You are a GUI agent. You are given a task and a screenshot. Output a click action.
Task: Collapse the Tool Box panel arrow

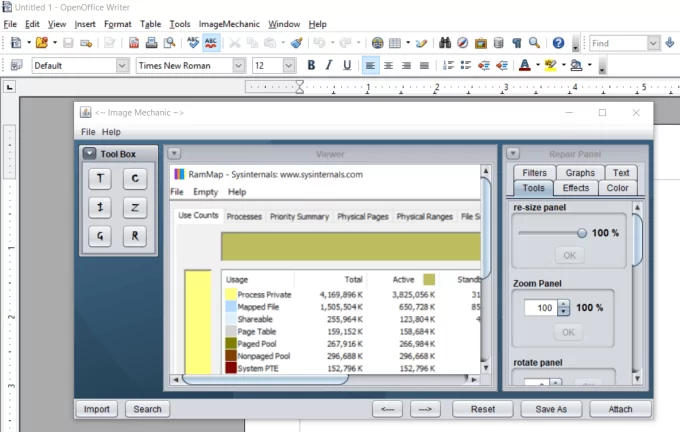(x=89, y=154)
